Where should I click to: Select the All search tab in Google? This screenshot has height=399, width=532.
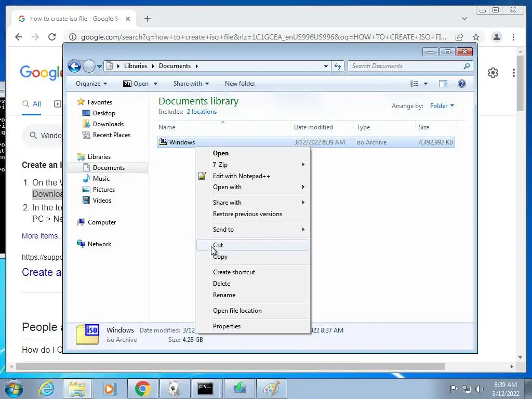[32, 104]
